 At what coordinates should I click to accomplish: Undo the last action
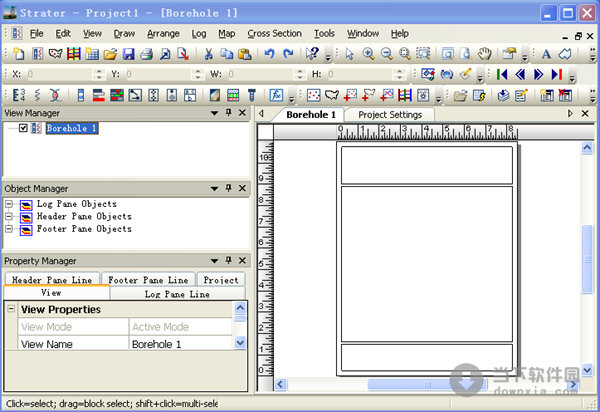(269, 54)
